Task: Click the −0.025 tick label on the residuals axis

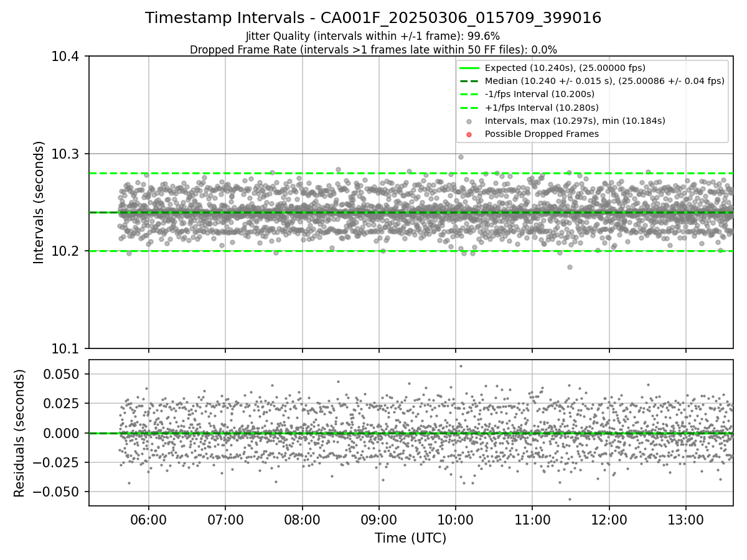Action: click(x=57, y=462)
